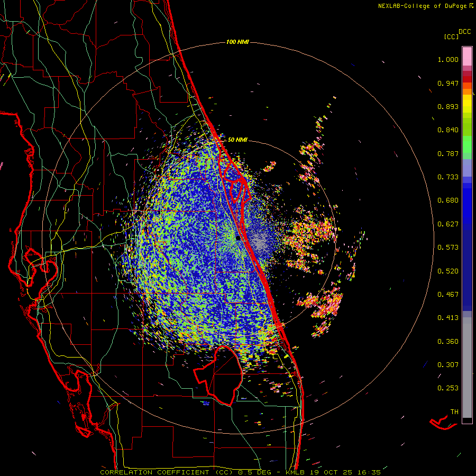Image resolution: width=476 pixels, height=476 pixels.
Task: Click the pink color band beside 1.000
Action: click(467, 57)
